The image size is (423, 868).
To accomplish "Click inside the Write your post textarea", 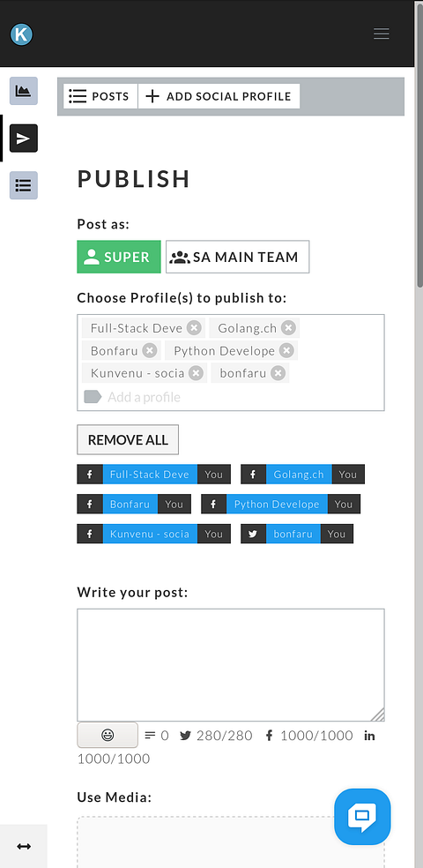I will (231, 665).
